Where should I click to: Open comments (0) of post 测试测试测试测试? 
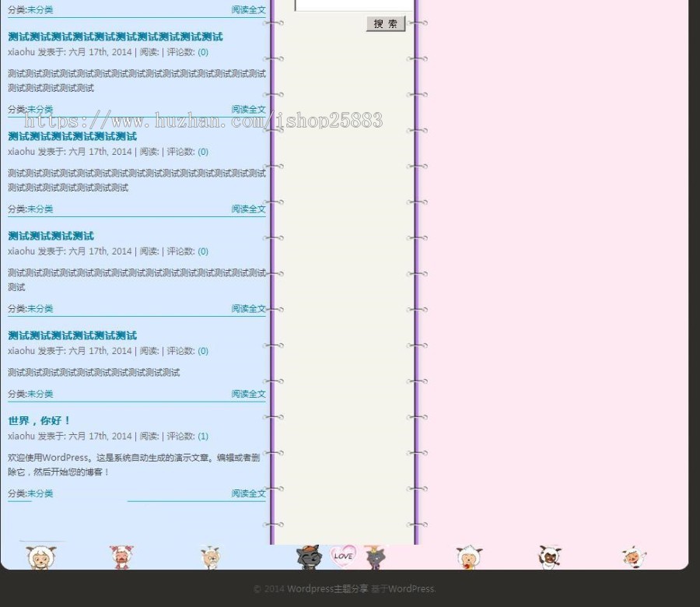[203, 251]
